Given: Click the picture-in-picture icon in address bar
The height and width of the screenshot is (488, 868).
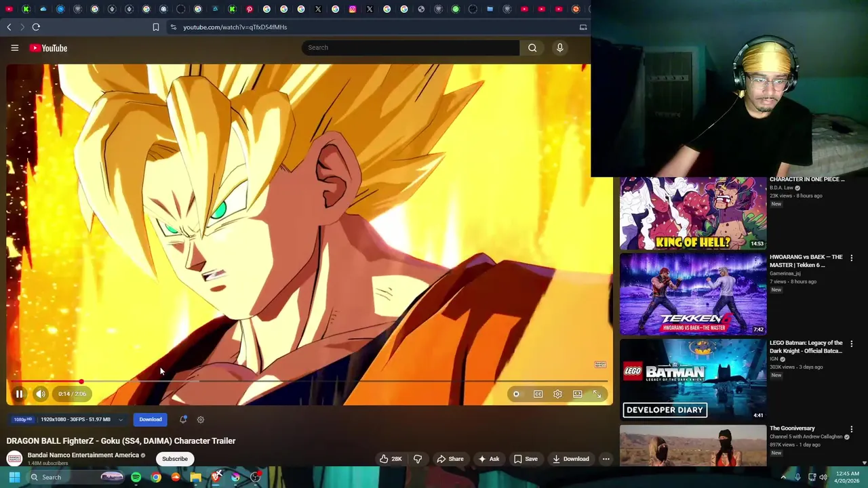Looking at the screenshot, I should [x=583, y=27].
